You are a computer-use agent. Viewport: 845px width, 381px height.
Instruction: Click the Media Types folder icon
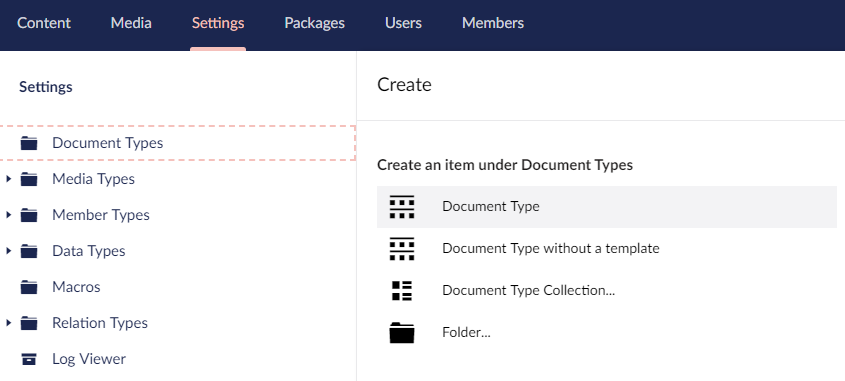29,179
